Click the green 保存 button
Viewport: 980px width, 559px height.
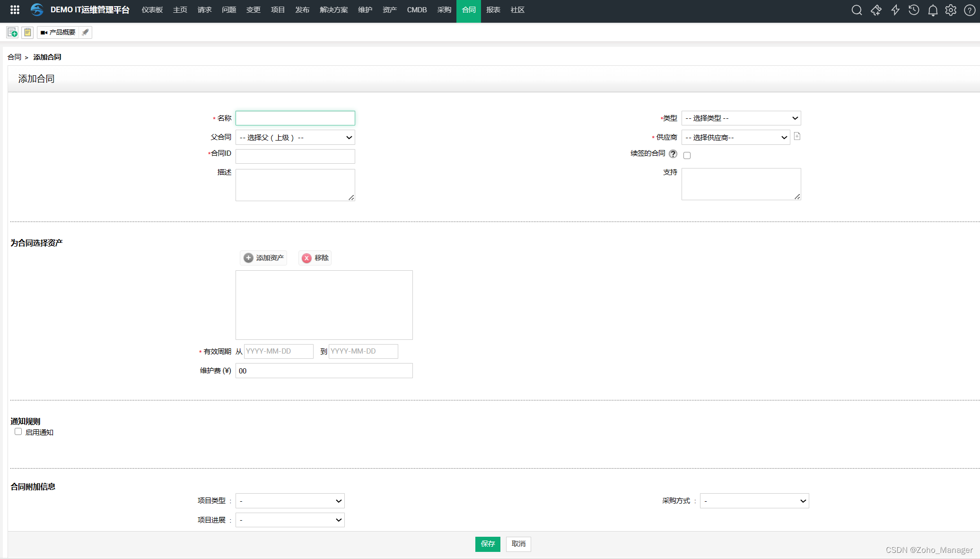(x=488, y=544)
